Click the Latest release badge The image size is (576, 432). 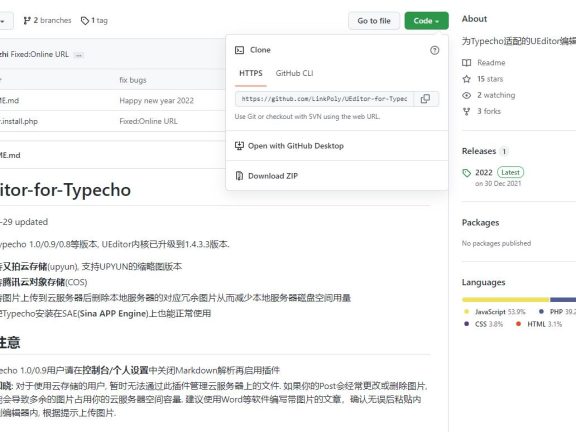(x=510, y=172)
